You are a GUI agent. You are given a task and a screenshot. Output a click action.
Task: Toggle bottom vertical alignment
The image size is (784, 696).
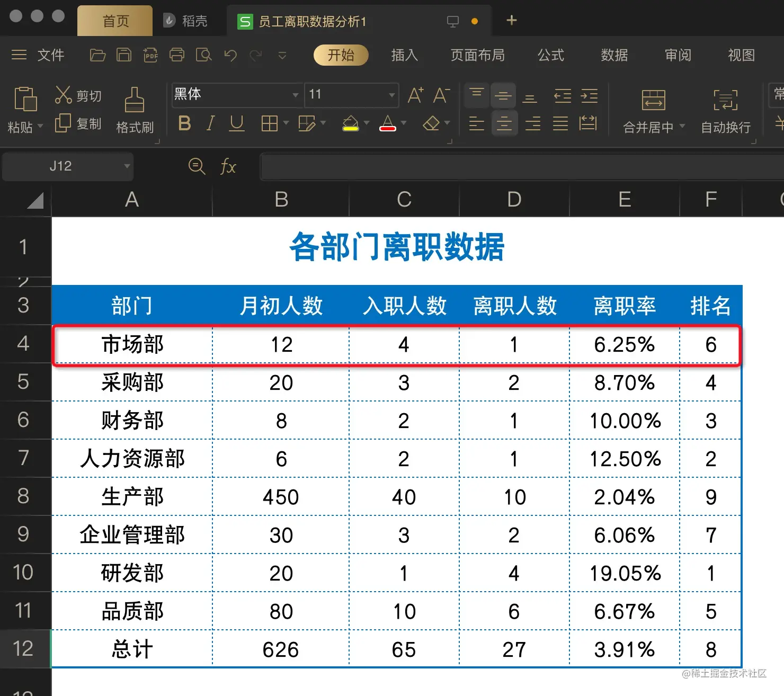[x=530, y=97]
